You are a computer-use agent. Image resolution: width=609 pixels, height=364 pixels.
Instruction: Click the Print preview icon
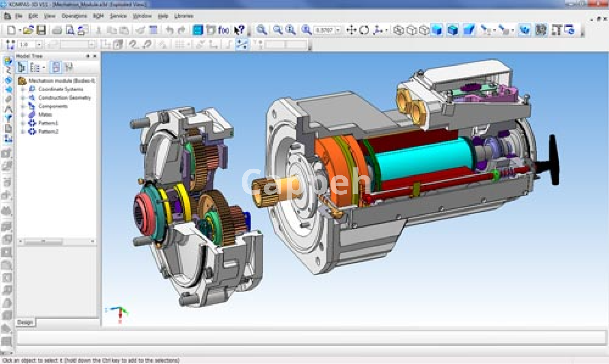(70, 30)
